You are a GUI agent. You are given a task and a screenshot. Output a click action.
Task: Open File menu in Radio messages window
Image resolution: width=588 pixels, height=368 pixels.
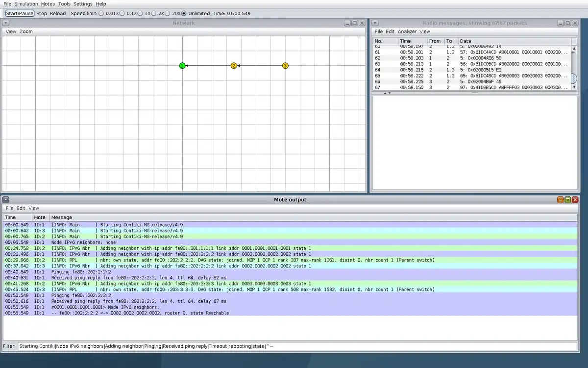click(379, 31)
